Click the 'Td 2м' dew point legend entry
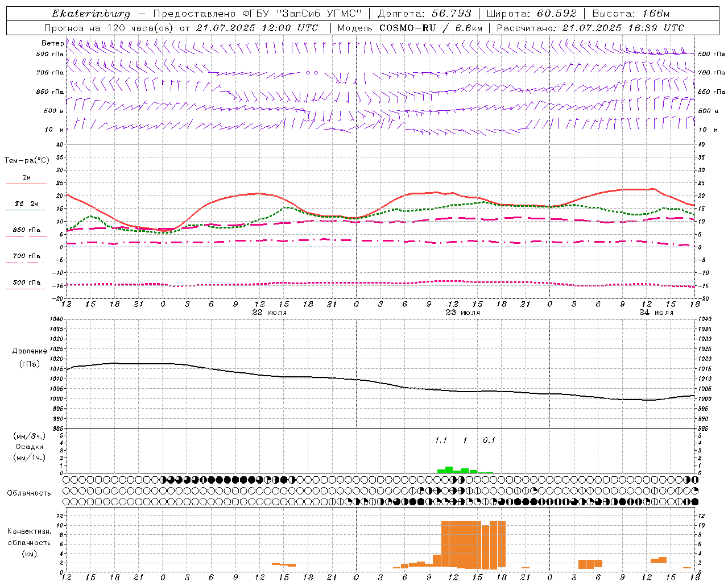 coord(27,203)
